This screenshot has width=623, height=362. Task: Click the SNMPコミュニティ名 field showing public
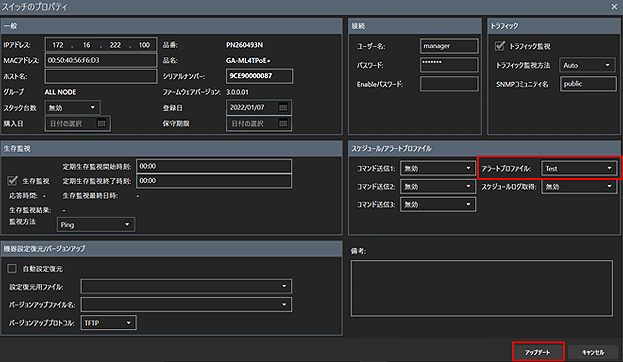[588, 84]
